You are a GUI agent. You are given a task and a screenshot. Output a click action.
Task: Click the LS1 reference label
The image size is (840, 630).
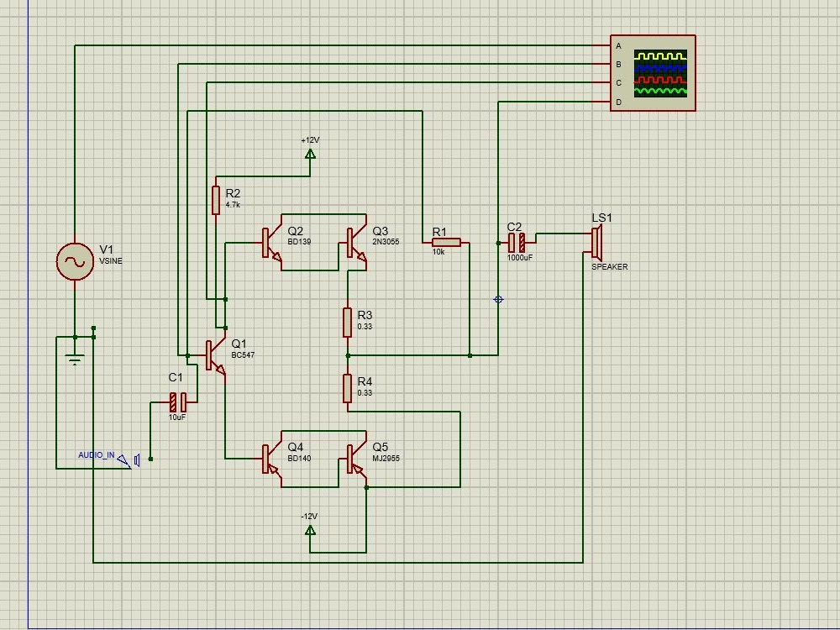(601, 218)
